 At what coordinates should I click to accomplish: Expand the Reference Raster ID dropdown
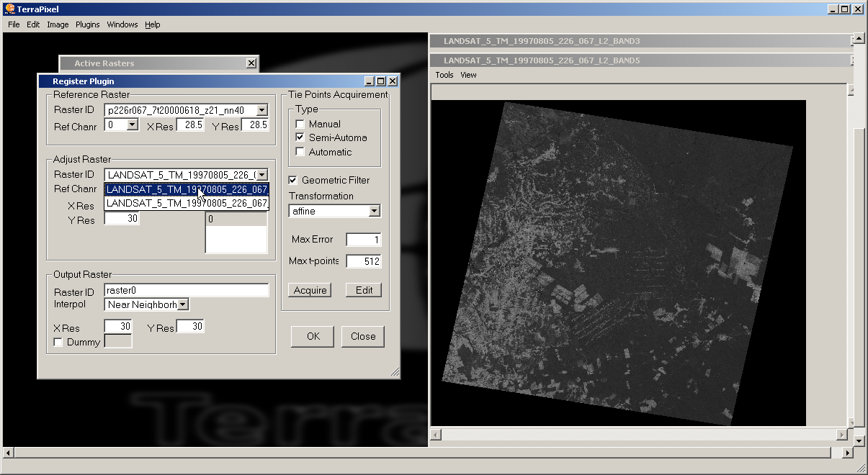pyautogui.click(x=261, y=110)
